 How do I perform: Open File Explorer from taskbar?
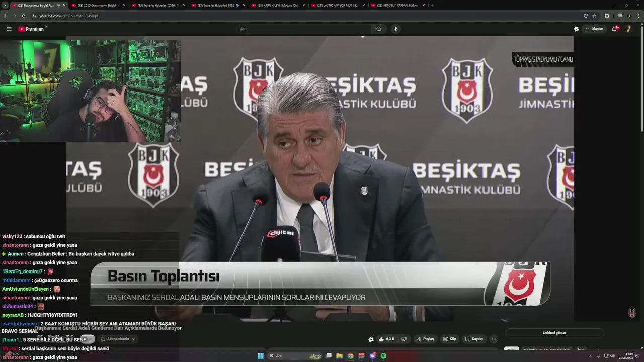click(x=340, y=356)
